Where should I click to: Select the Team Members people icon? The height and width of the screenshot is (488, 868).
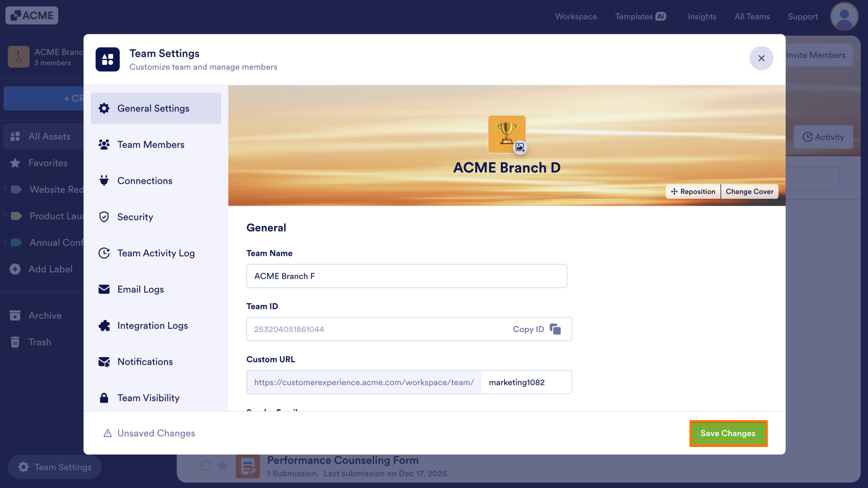pos(104,144)
